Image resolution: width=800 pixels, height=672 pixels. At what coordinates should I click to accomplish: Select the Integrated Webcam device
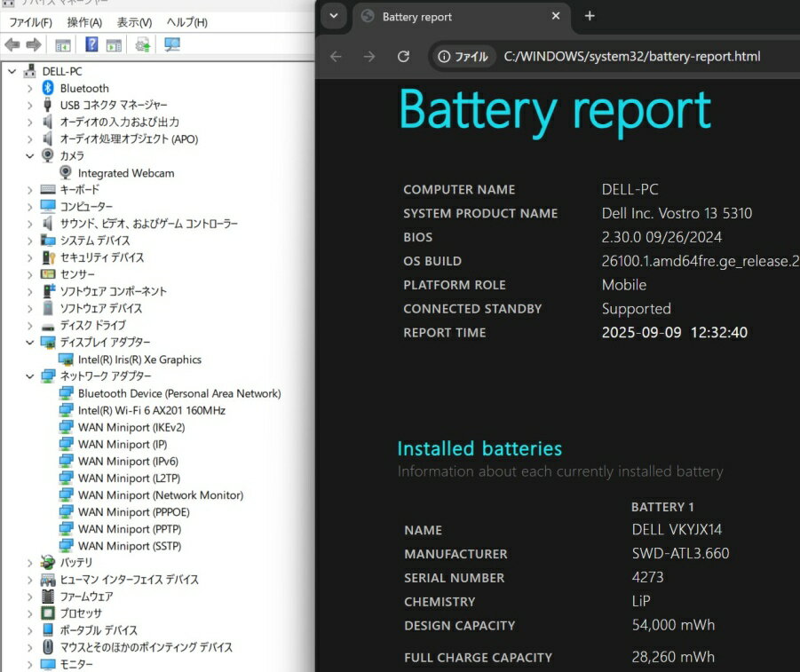coord(125,173)
